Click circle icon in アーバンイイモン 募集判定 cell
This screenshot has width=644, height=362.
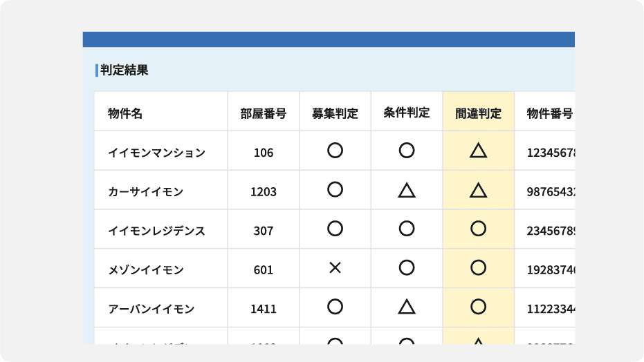(x=335, y=307)
